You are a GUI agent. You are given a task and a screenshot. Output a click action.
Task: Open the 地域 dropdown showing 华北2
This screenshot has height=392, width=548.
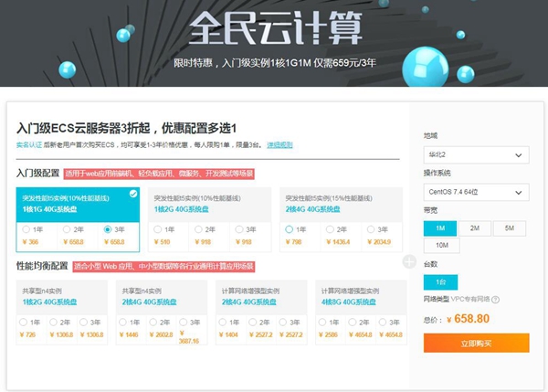(x=477, y=155)
